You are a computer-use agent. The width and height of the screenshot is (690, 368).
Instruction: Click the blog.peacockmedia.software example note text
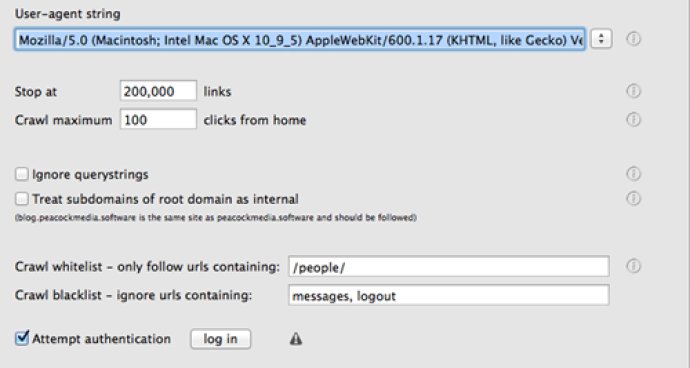(216, 218)
